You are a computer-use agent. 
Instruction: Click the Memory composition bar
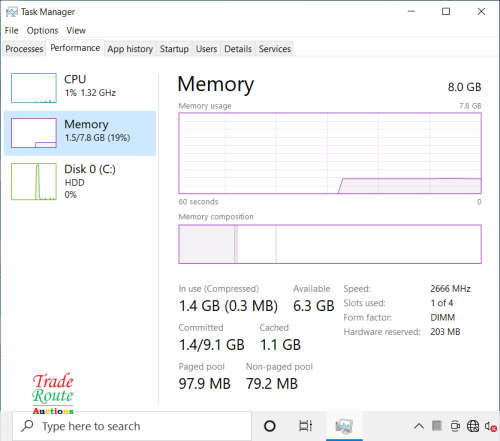point(330,244)
